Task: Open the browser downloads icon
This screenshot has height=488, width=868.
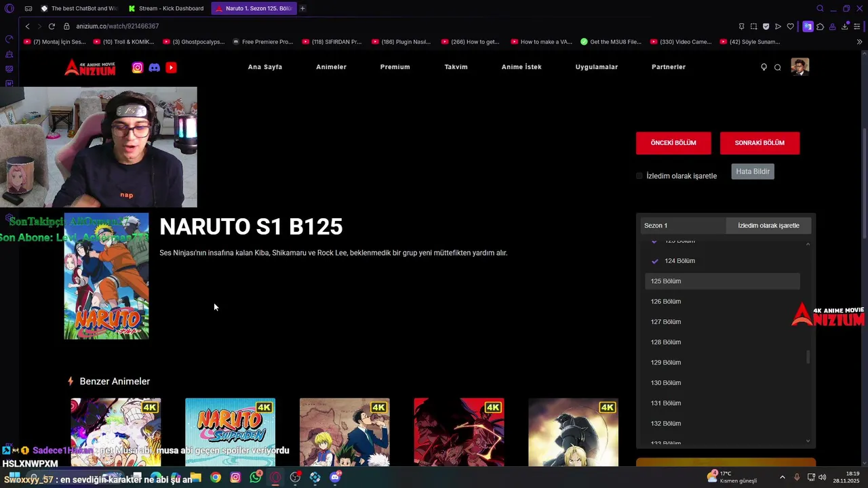Action: [845, 26]
